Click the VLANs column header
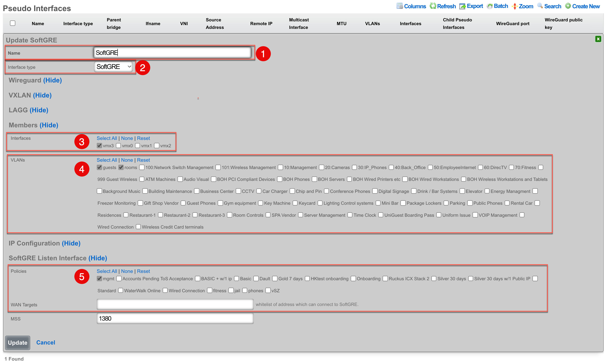This screenshot has height=364, width=613. coord(372,23)
